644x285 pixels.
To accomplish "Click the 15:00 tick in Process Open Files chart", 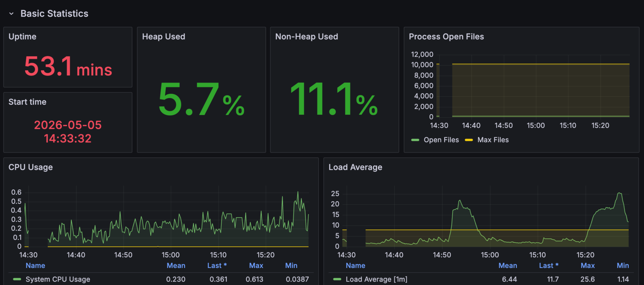I will (x=536, y=125).
